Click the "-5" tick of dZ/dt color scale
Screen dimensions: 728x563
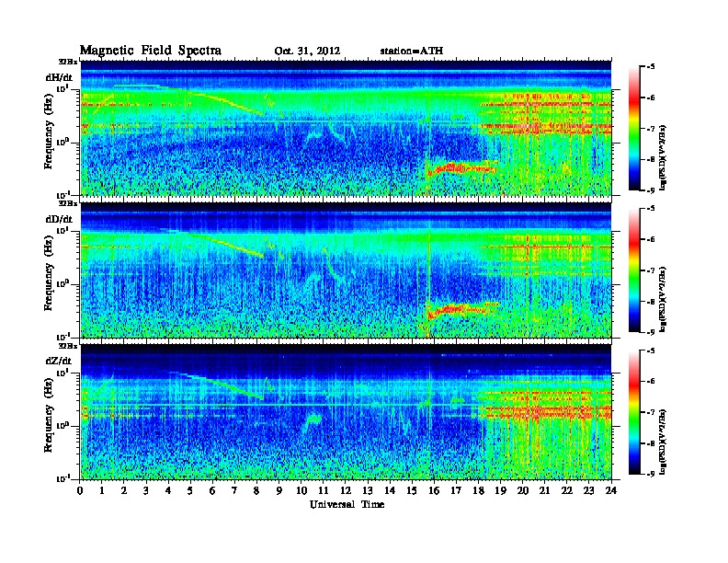651,350
